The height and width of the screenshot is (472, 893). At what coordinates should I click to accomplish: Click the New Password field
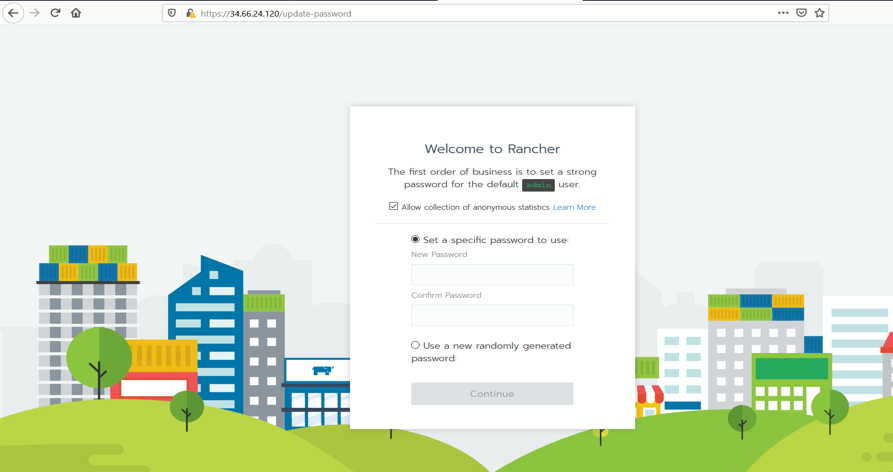click(x=492, y=274)
